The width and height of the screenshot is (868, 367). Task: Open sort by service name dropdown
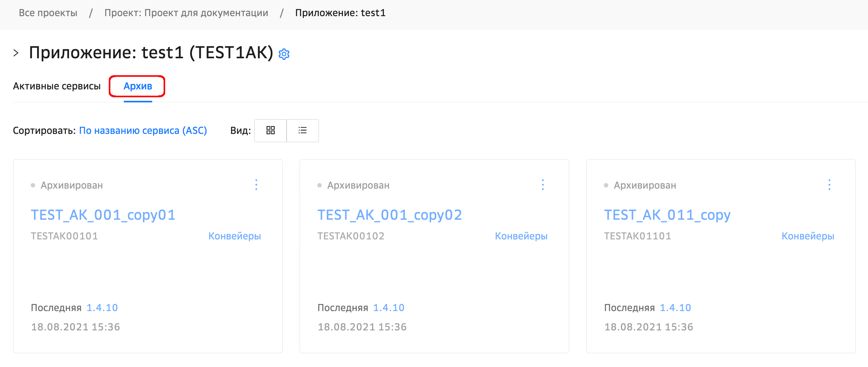pos(143,130)
